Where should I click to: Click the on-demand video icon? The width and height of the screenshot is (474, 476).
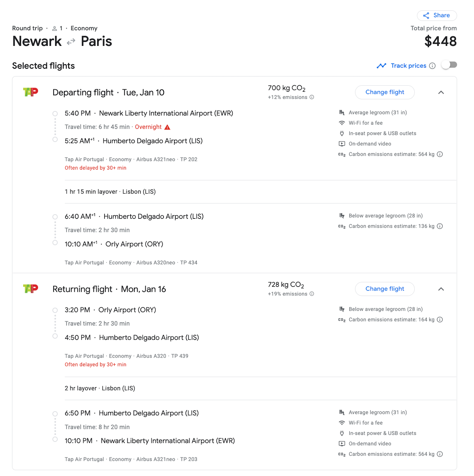(x=342, y=144)
